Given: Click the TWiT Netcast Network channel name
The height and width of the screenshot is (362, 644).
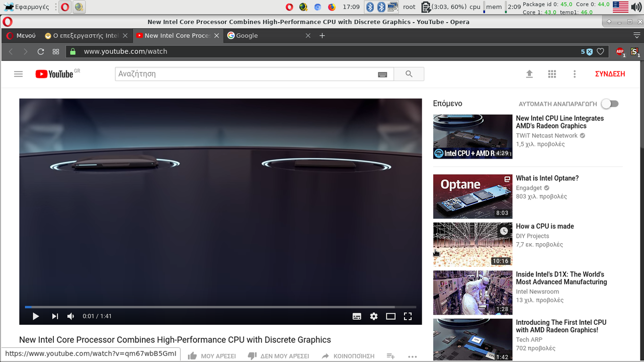Looking at the screenshot, I should (x=546, y=136).
